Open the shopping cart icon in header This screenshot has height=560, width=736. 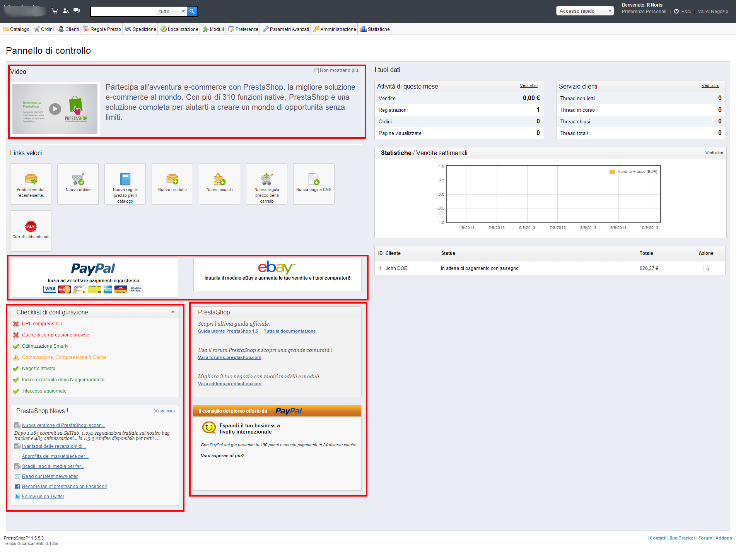(55, 11)
